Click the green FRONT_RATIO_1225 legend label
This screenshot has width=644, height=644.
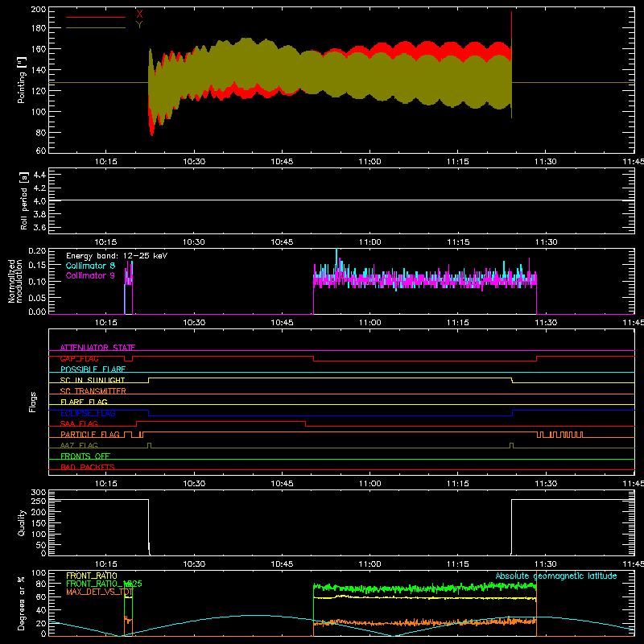pyautogui.click(x=104, y=584)
